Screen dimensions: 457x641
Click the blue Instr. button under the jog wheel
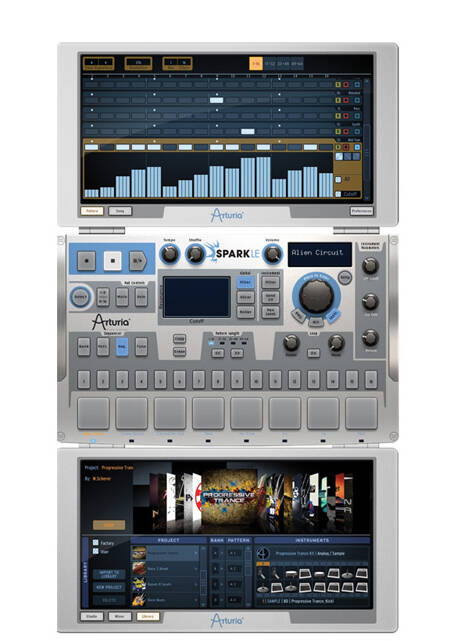click(x=333, y=315)
